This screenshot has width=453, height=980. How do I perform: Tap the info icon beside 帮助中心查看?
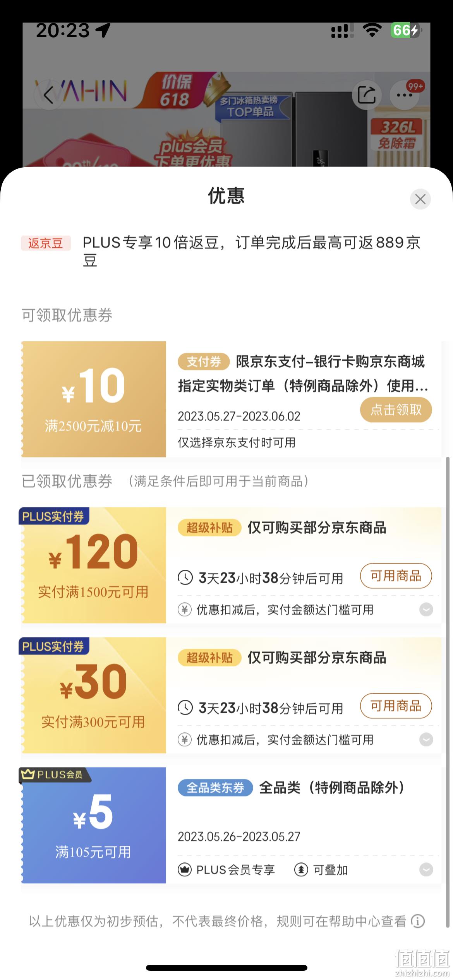pos(418,921)
